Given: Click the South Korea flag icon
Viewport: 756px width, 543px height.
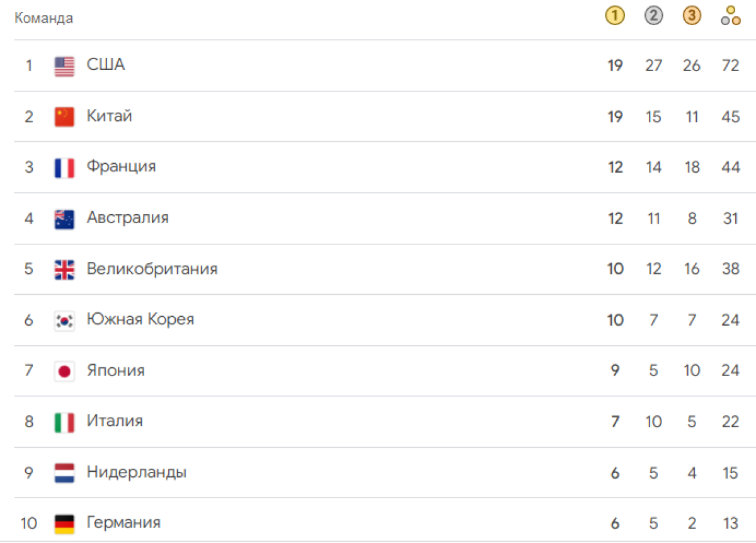Looking at the screenshot, I should (x=64, y=321).
